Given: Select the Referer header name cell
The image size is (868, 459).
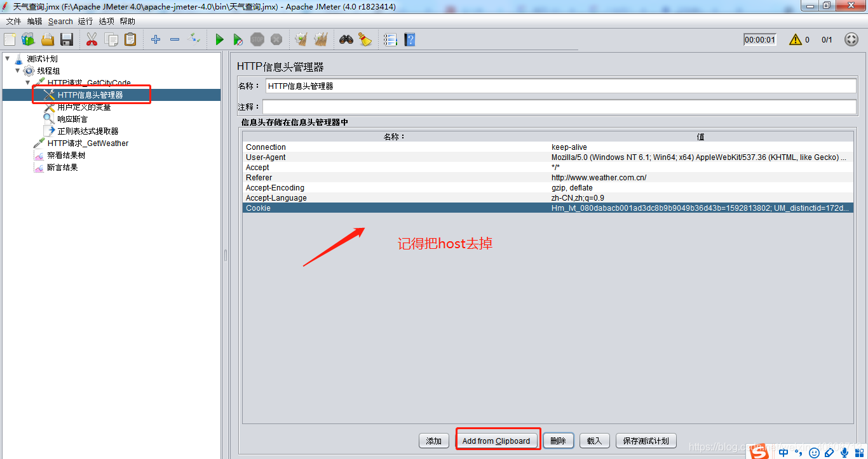Looking at the screenshot, I should 395,177.
